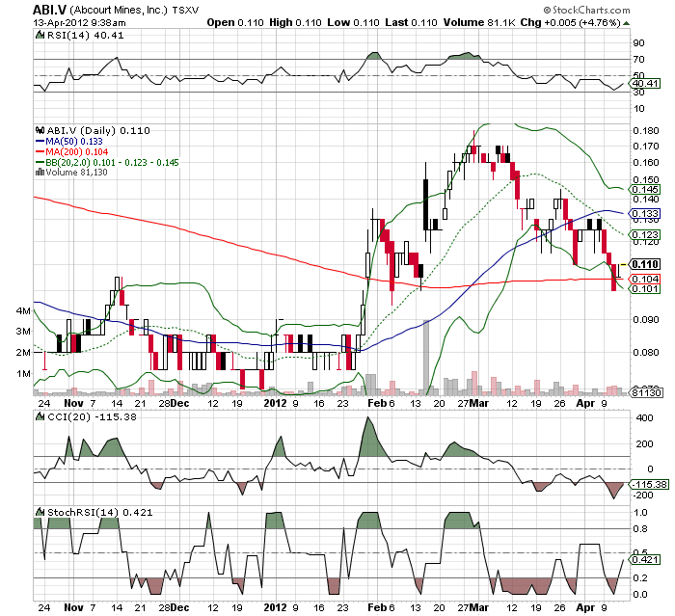Click the 1.0 label on StochRSI scale
The height and width of the screenshot is (616, 675).
[641, 512]
